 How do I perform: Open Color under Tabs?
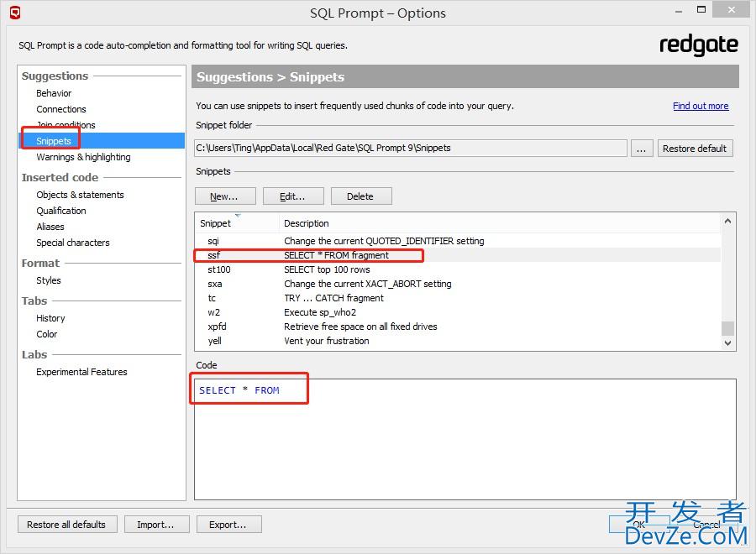point(46,334)
